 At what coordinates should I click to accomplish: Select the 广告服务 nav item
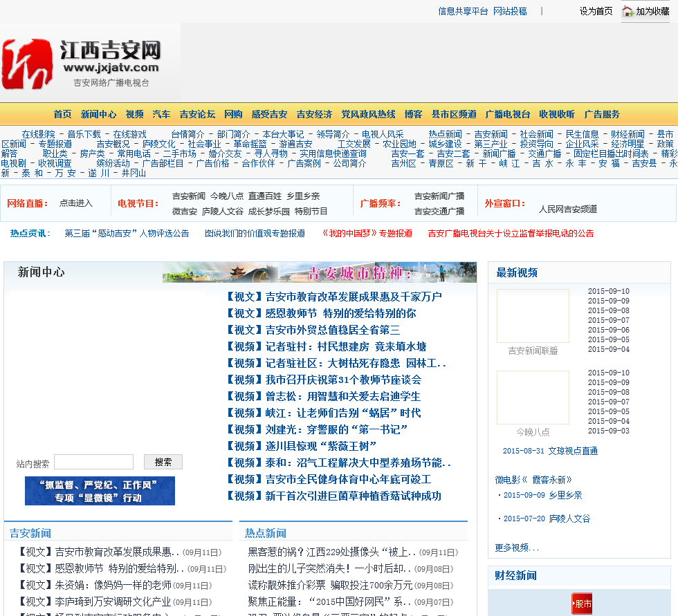click(602, 114)
